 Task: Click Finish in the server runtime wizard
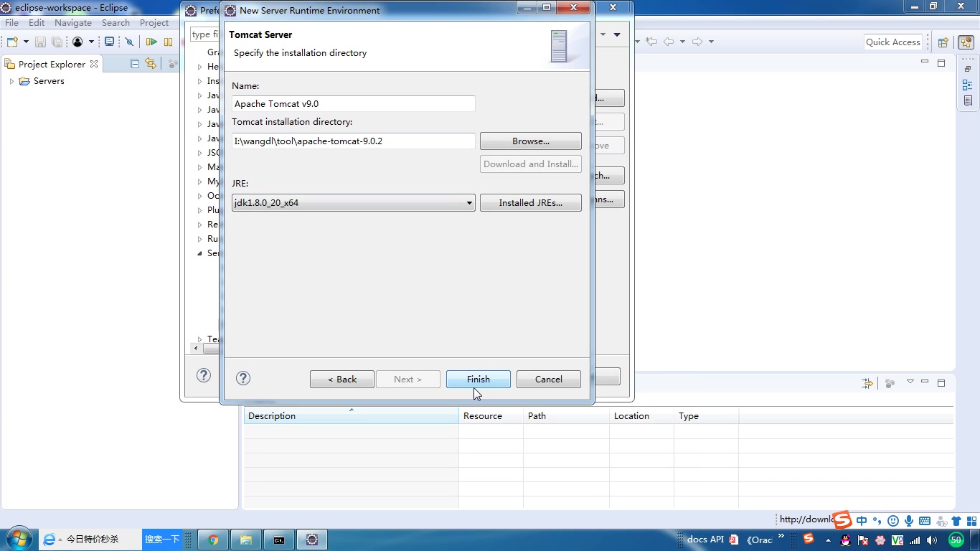(x=479, y=380)
